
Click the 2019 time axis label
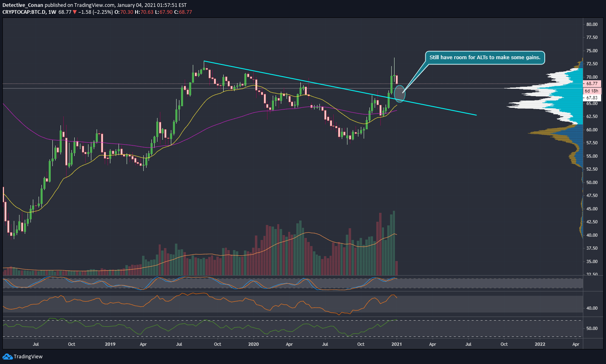110,344
